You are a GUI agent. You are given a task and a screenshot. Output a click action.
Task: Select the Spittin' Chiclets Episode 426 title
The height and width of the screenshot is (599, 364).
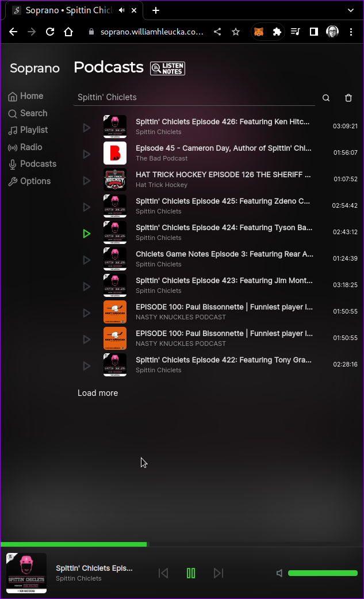pos(223,122)
